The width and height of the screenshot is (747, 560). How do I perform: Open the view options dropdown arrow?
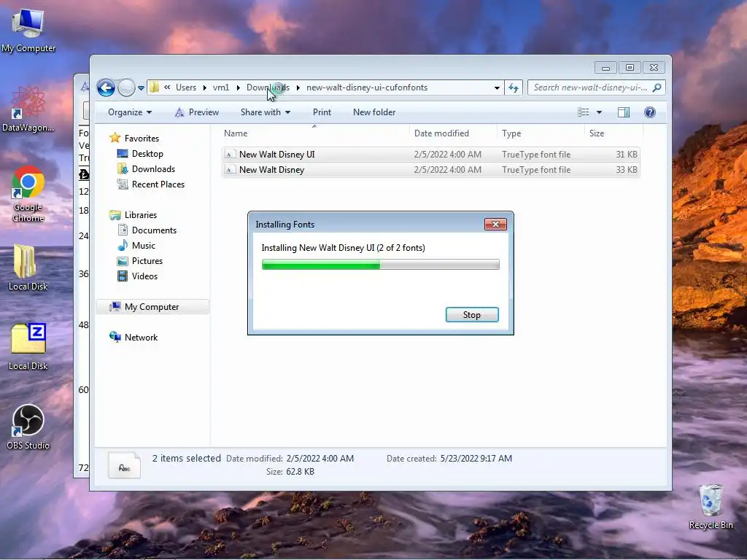pos(599,112)
